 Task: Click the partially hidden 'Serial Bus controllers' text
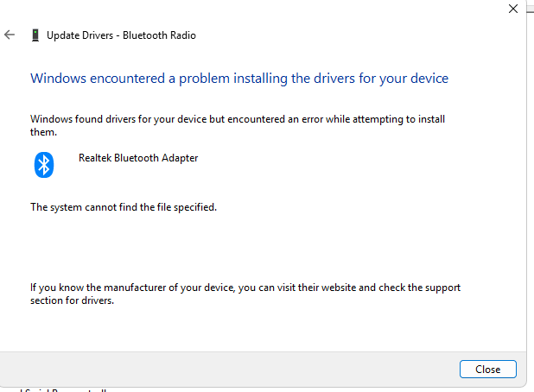[65, 389]
